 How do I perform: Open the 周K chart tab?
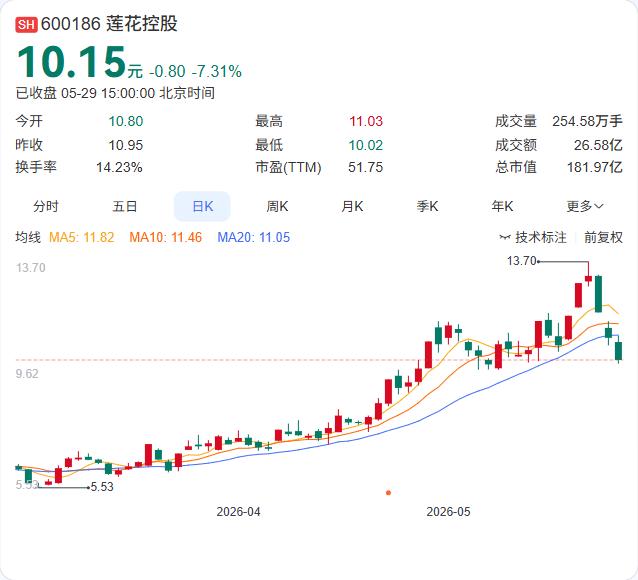[277, 206]
